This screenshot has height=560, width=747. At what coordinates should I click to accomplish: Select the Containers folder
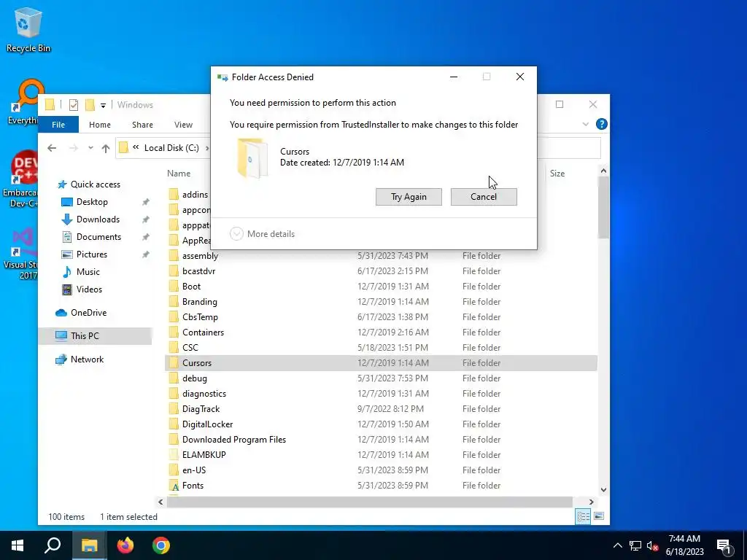(x=203, y=332)
